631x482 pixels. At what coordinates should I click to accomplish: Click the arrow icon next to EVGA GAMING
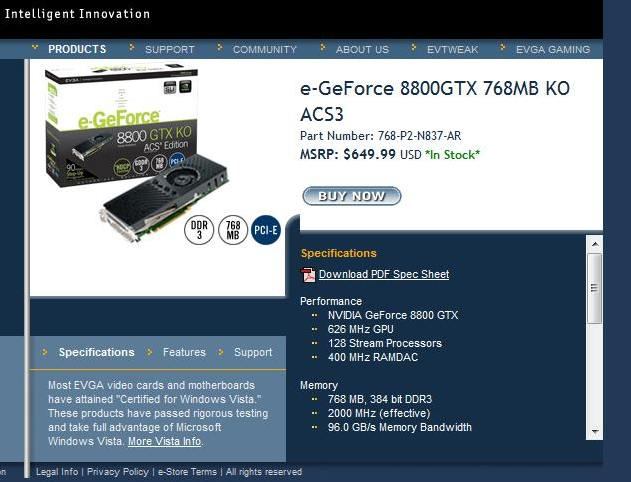point(503,47)
